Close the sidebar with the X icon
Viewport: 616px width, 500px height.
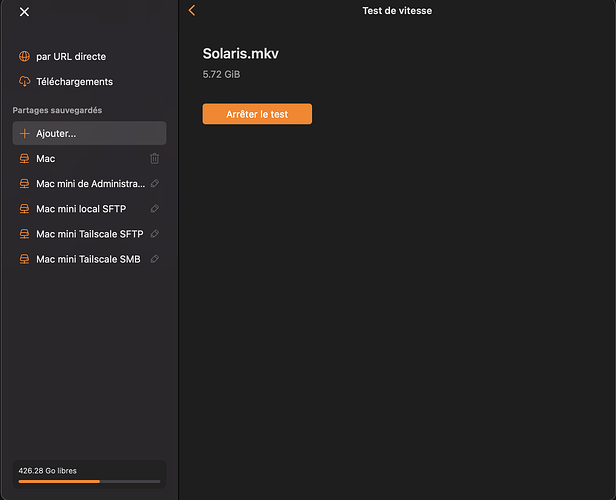pos(24,12)
